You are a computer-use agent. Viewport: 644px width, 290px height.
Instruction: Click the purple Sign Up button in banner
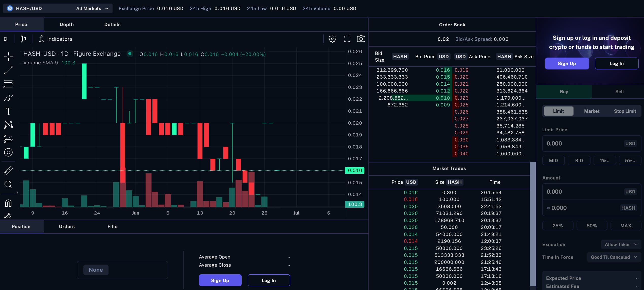[x=567, y=64]
